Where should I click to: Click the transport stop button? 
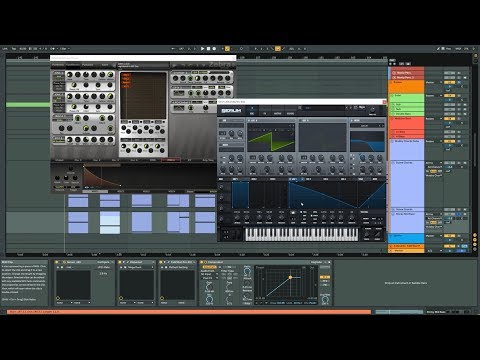tap(208, 49)
